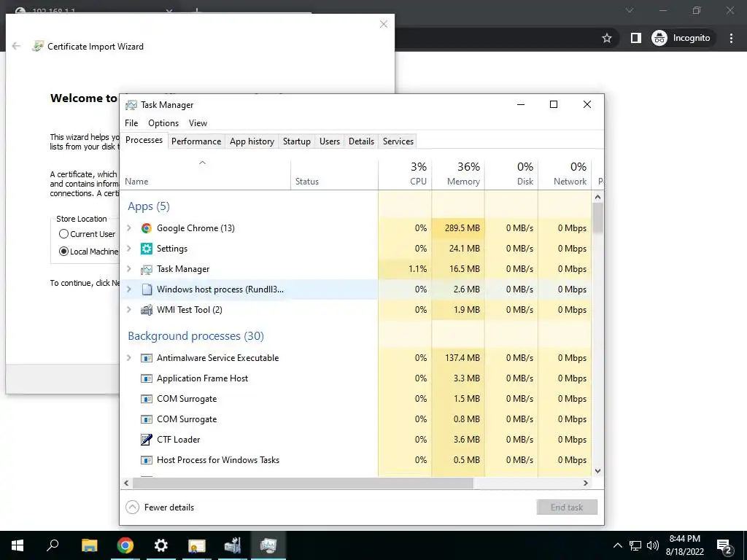The height and width of the screenshot is (560, 747).
Task: Switch to the Startup tab
Action: [x=297, y=141]
